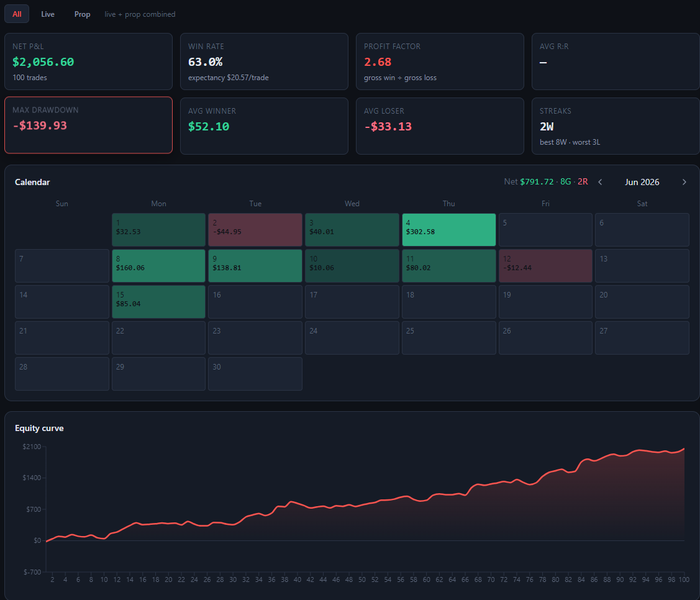Image resolution: width=700 pixels, height=600 pixels.
Task: Go to the previous calendar month
Action: coord(600,182)
